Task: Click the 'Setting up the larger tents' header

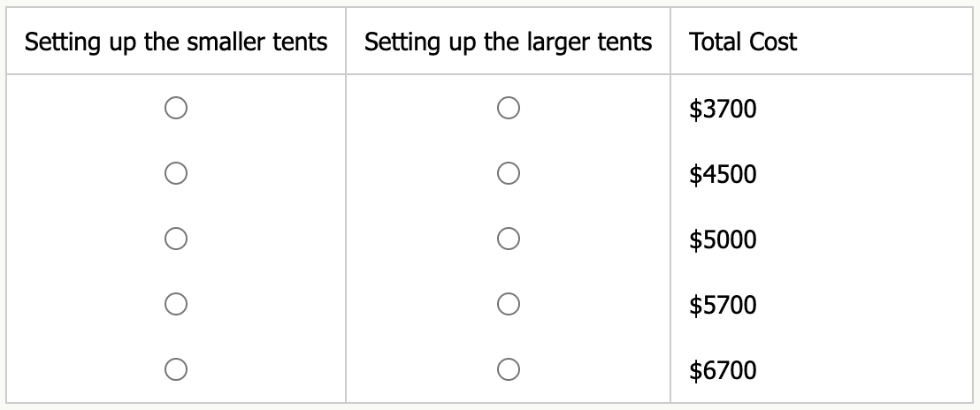Action: (x=508, y=42)
